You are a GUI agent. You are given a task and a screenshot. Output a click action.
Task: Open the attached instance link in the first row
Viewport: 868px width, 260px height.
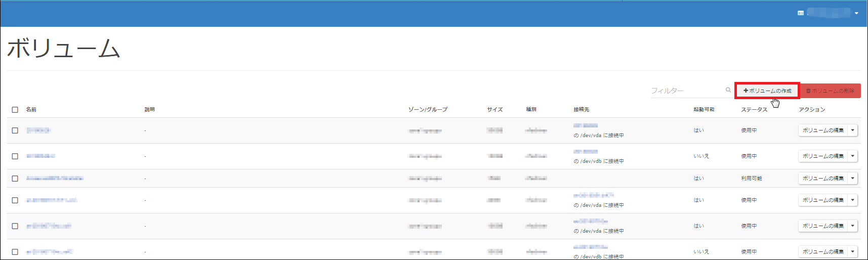tap(586, 125)
